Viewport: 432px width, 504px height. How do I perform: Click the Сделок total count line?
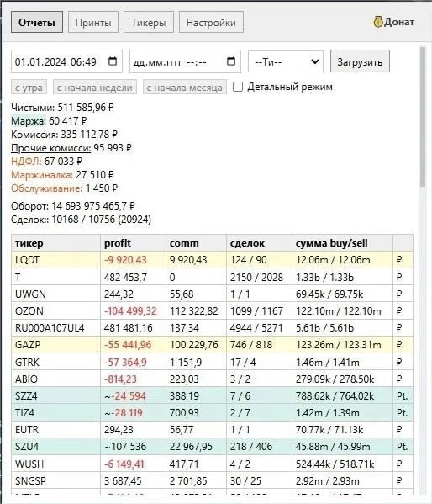(81, 220)
